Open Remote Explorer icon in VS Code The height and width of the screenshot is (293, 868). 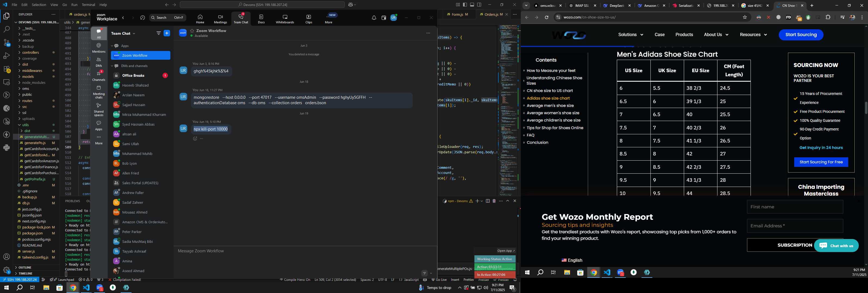[7, 82]
